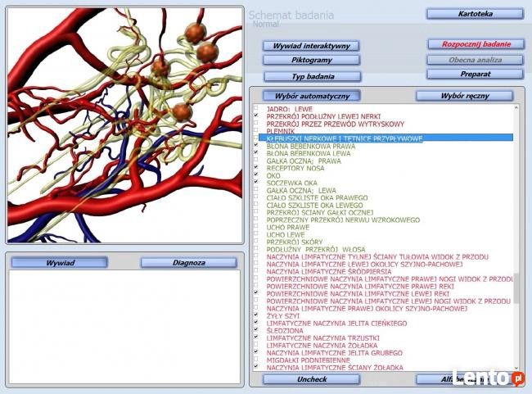The height and width of the screenshot is (394, 532).
Task: Open the Piktogramy button
Action: coord(311,60)
